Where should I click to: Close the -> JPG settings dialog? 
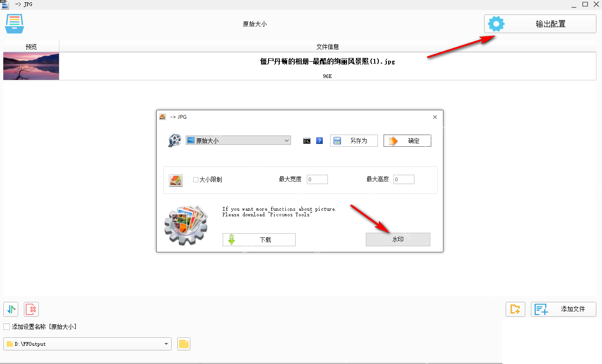point(435,117)
